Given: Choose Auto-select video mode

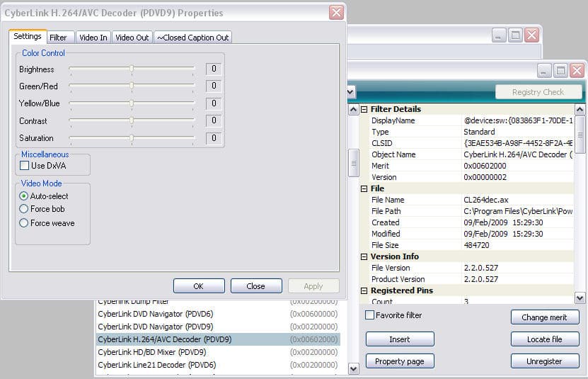Looking at the screenshot, I should click(23, 196).
